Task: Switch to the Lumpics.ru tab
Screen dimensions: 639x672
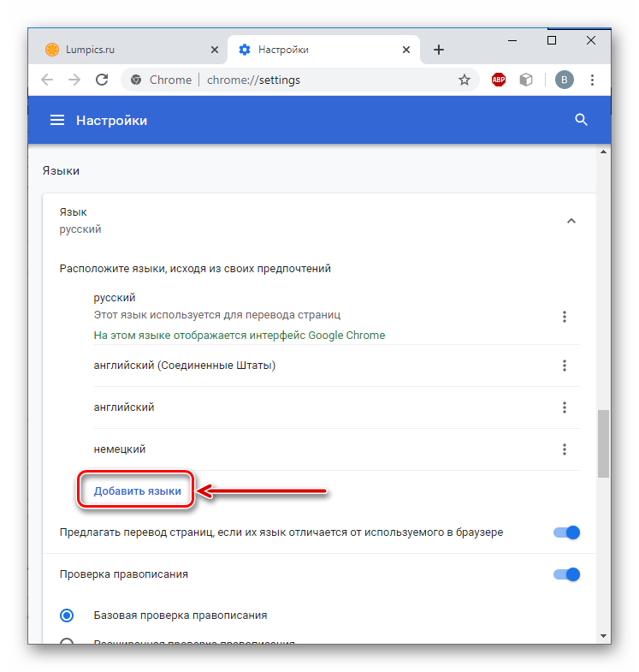Action: [x=127, y=50]
